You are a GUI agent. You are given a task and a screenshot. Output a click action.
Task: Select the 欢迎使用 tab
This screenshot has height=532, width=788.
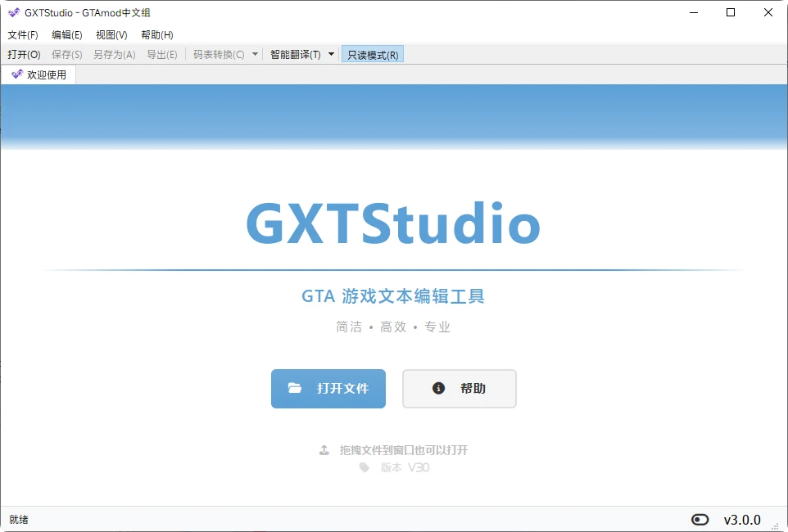click(x=39, y=74)
